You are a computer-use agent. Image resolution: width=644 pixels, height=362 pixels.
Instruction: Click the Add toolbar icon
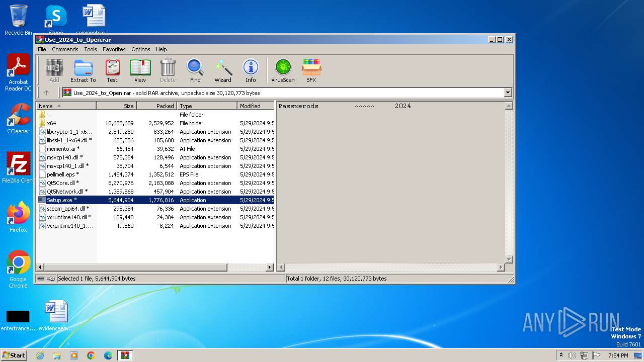54,71
